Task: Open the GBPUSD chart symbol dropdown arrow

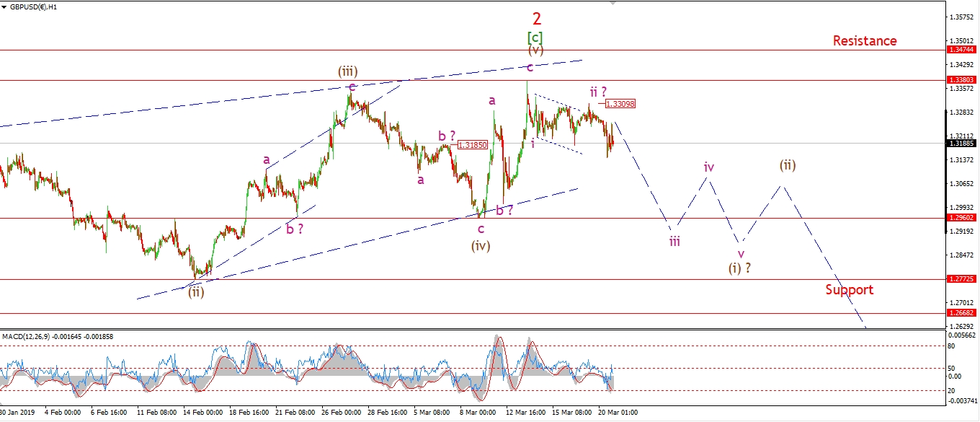Action: coord(4,6)
